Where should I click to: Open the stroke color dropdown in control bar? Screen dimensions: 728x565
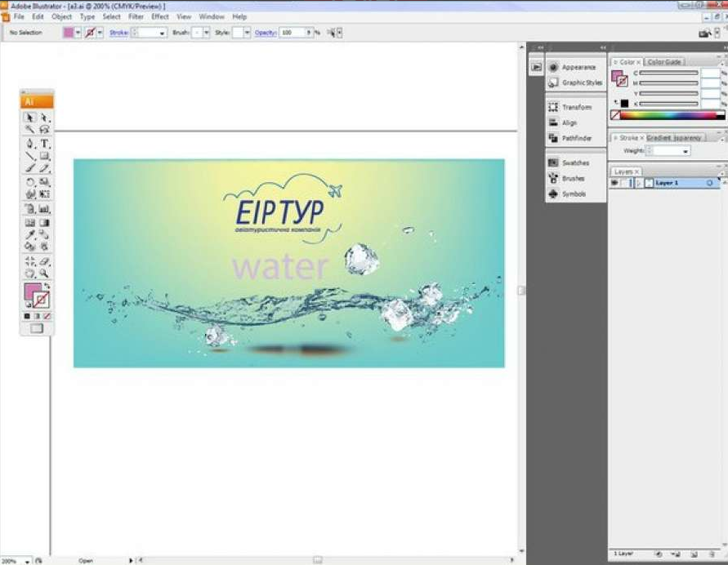(100, 33)
